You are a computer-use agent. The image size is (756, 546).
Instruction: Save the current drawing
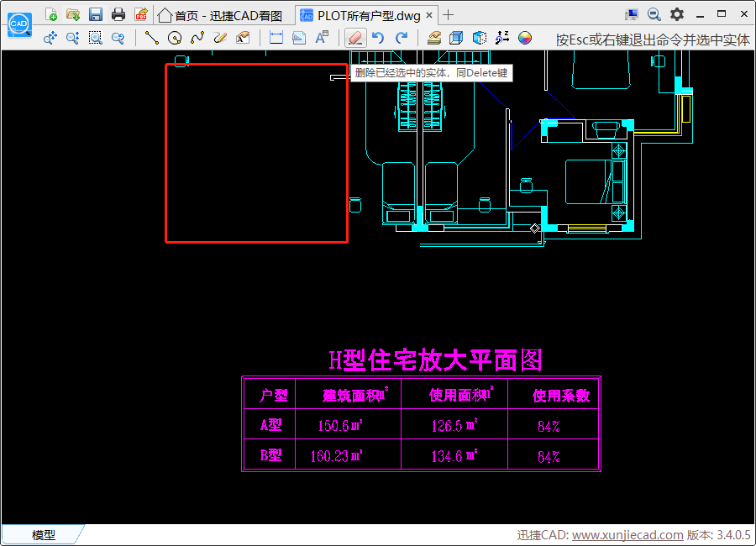[96, 14]
